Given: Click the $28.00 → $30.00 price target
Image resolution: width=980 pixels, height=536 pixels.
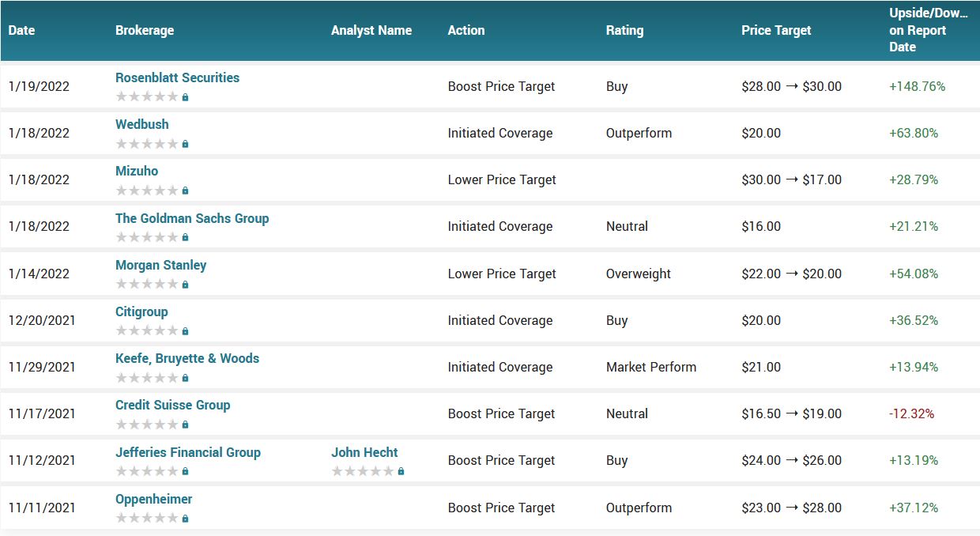Looking at the screenshot, I should (791, 86).
